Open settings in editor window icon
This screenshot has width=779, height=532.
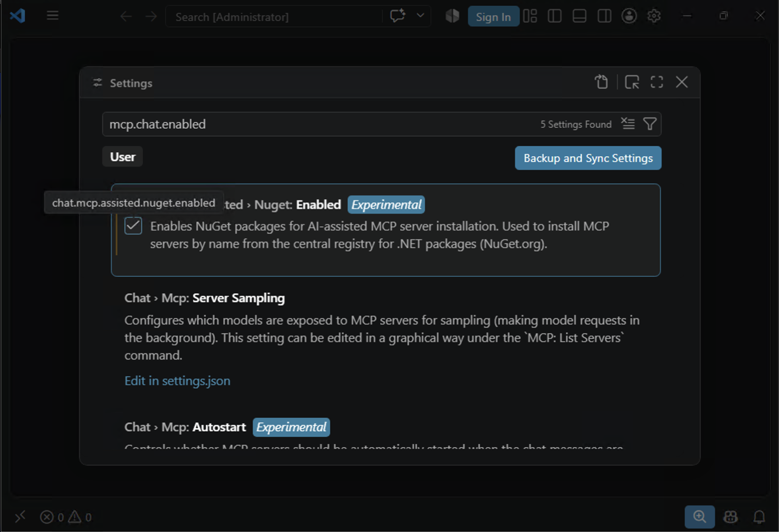[632, 82]
